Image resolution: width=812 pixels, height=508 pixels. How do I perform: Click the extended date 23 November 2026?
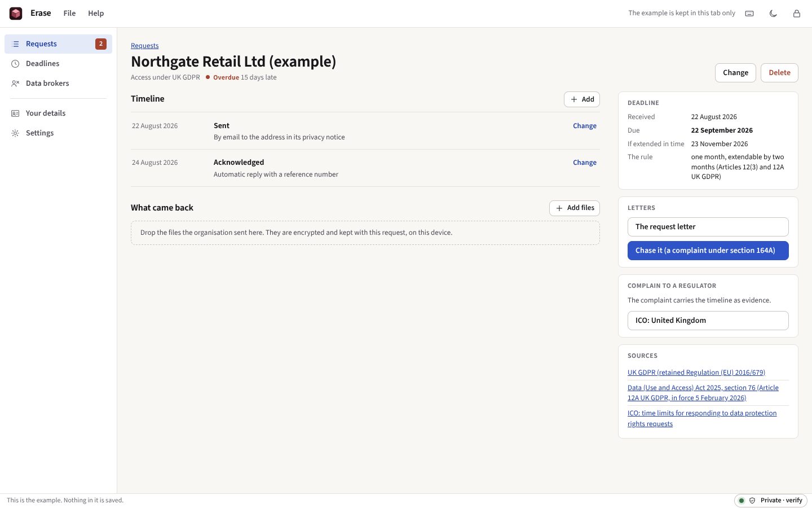click(x=720, y=144)
